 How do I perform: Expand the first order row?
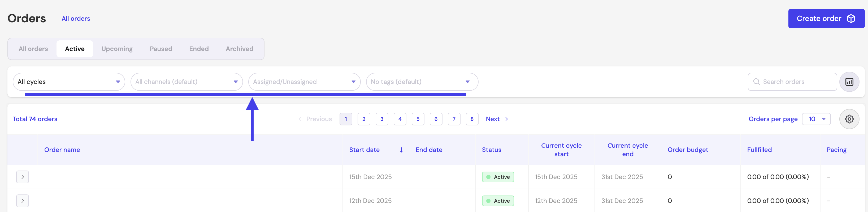[23, 177]
